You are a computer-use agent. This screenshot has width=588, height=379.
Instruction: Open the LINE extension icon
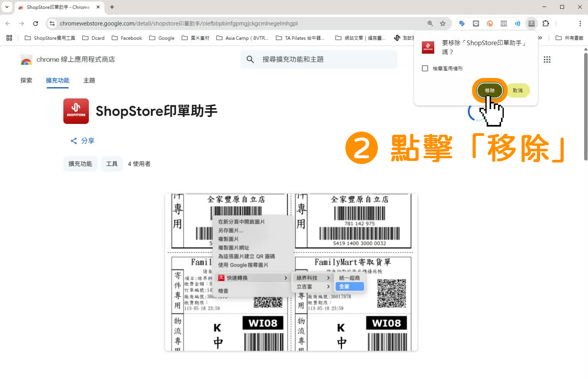click(x=476, y=24)
